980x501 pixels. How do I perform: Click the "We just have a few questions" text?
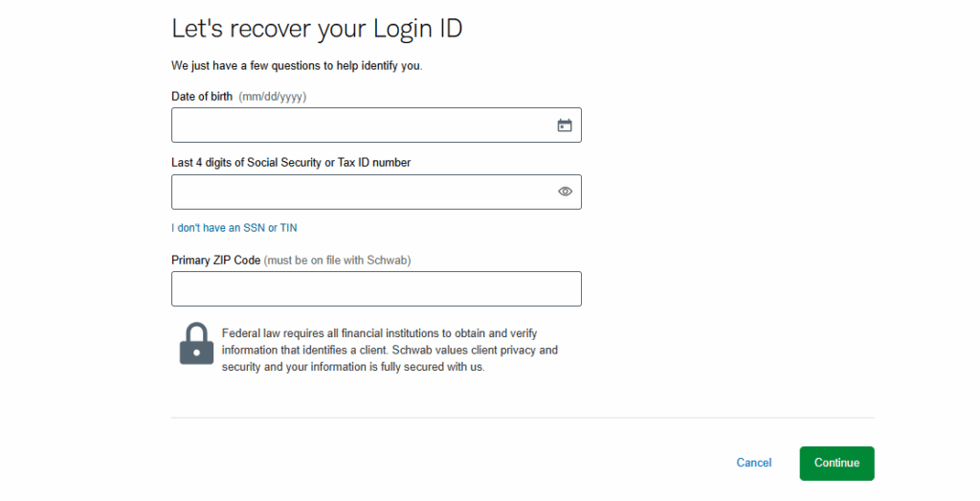[297, 66]
